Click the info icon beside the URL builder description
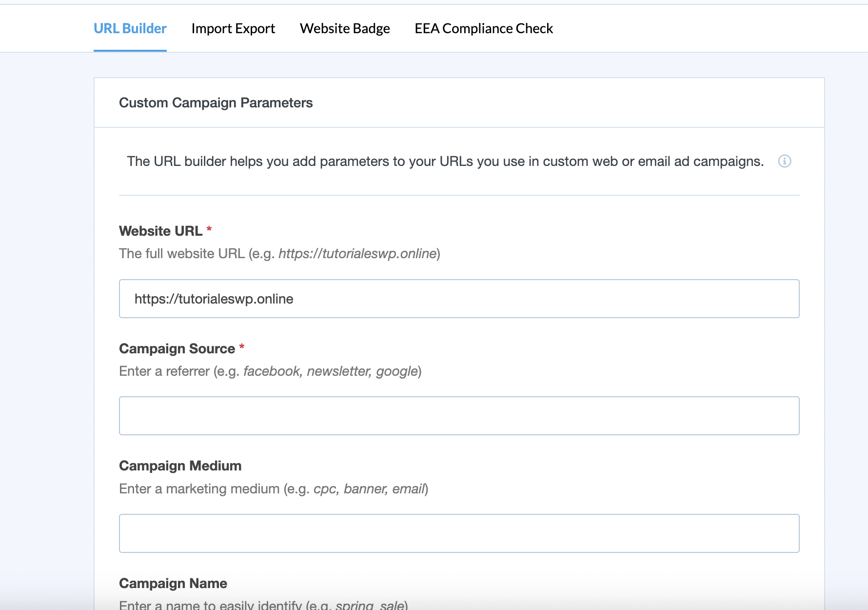 pyautogui.click(x=784, y=161)
